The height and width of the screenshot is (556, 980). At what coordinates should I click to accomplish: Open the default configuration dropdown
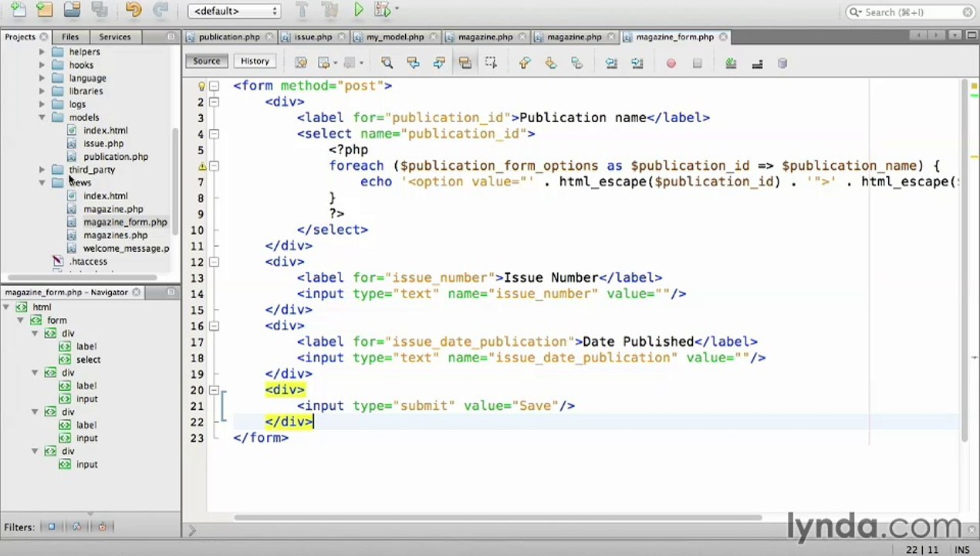click(235, 11)
